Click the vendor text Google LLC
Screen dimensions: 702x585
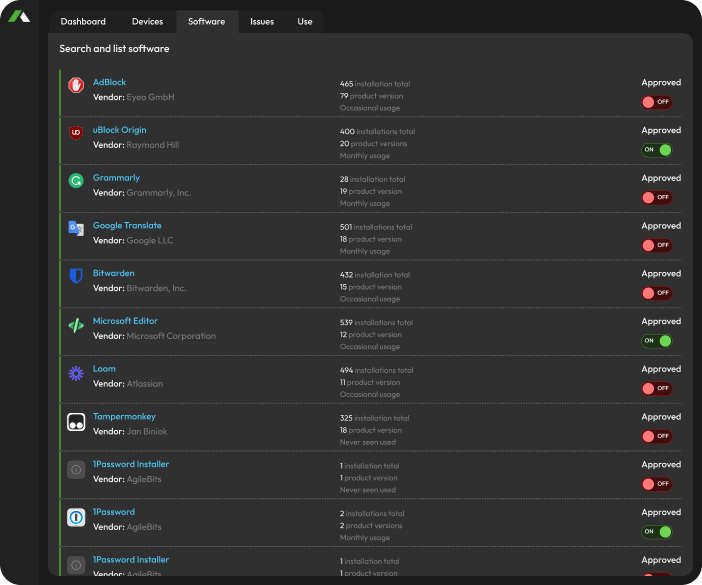[150, 240]
